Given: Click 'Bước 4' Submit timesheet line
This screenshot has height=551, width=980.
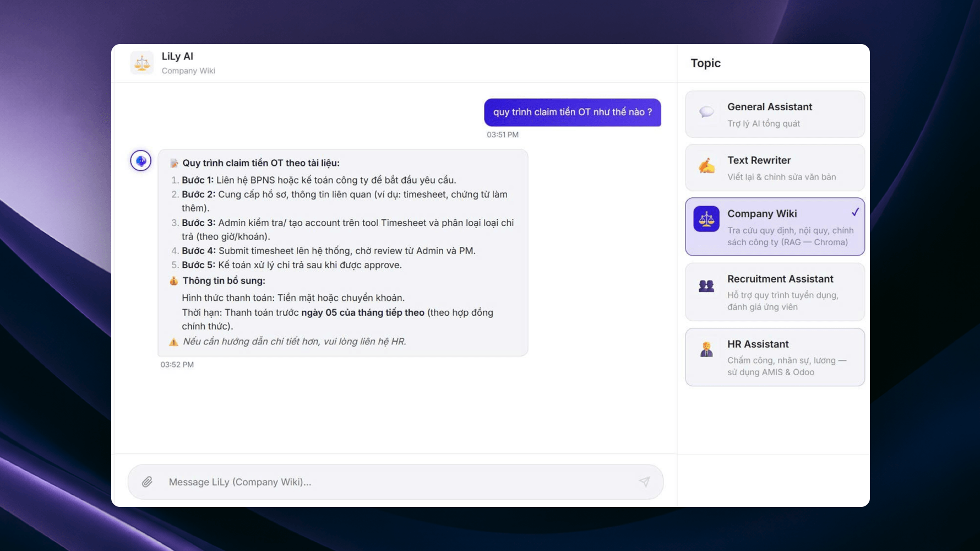Looking at the screenshot, I should [x=329, y=251].
